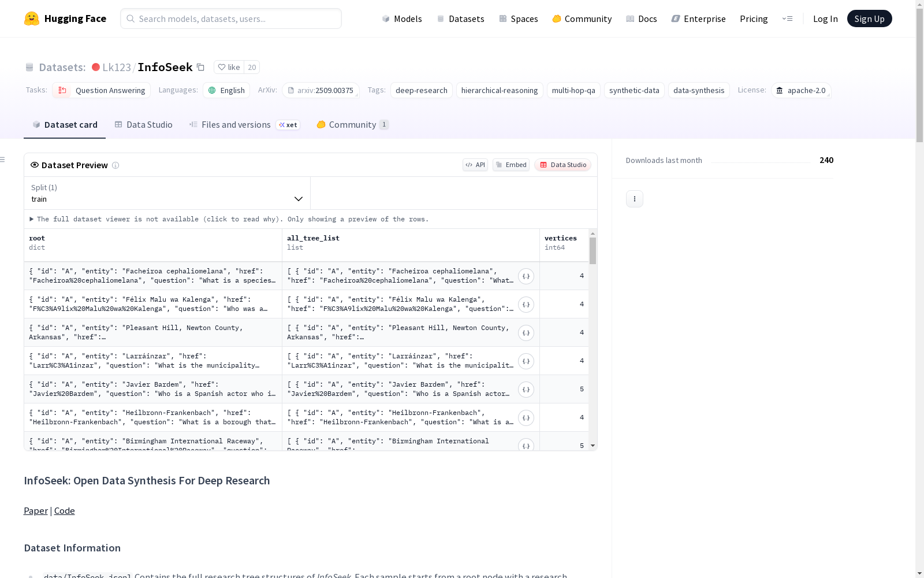This screenshot has width=924, height=578.
Task: Open the Data Studio tab
Action: click(x=143, y=125)
